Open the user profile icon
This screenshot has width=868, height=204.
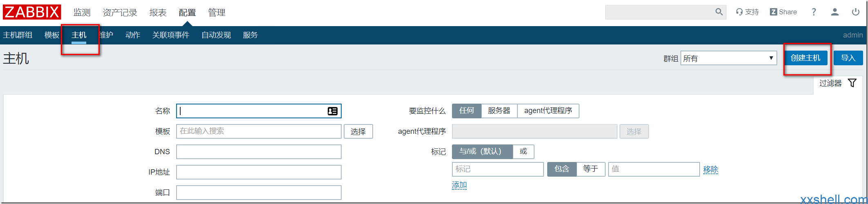click(835, 12)
